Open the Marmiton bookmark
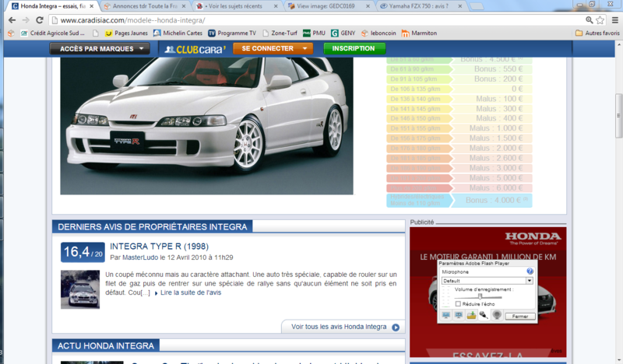The width and height of the screenshot is (623, 364). pos(419,33)
